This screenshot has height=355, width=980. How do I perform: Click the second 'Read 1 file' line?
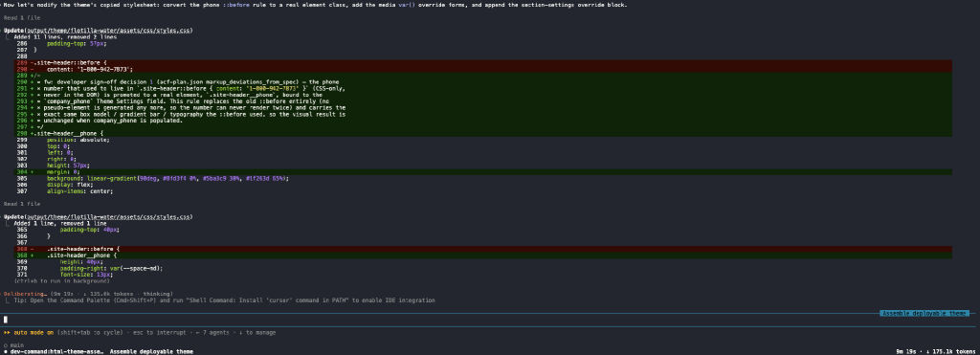point(22,204)
